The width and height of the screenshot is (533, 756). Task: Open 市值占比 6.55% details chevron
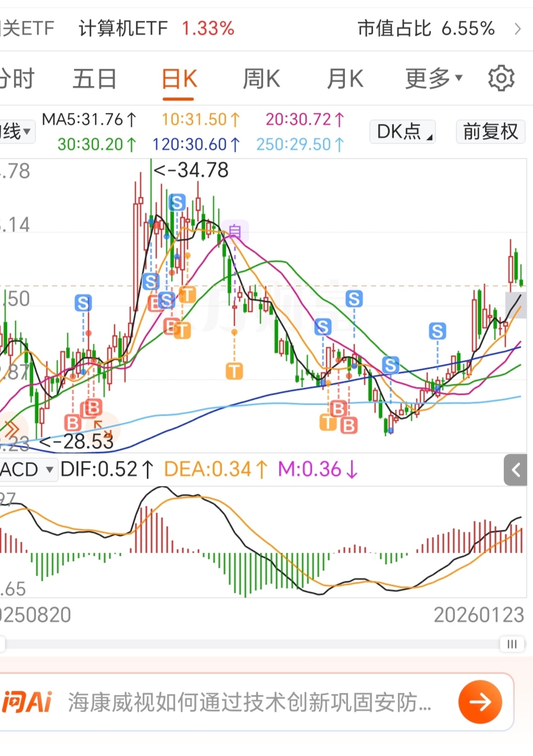tap(517, 29)
